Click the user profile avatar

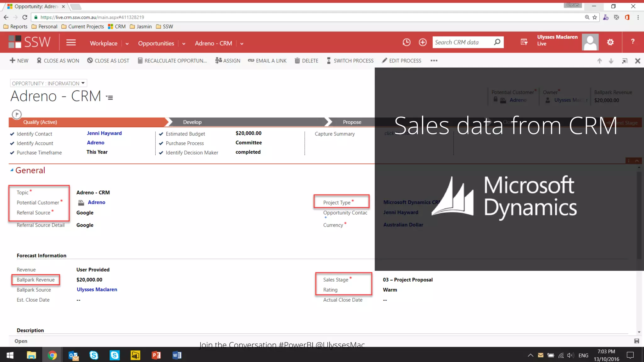590,42
